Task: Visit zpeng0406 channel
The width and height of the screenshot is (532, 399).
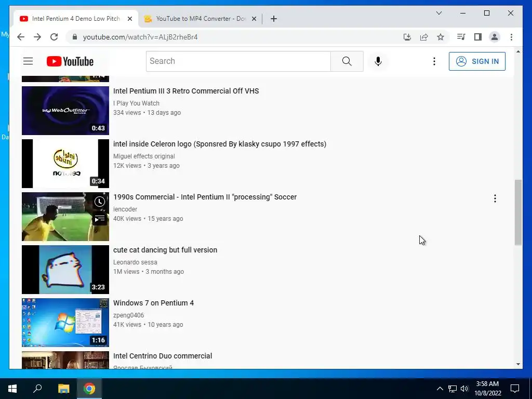Action: pos(129,315)
